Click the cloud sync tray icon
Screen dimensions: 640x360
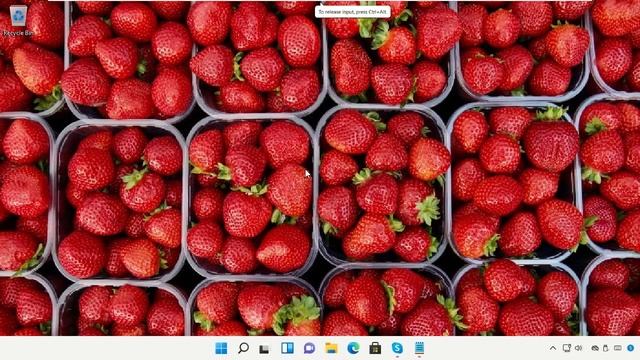(x=595, y=348)
